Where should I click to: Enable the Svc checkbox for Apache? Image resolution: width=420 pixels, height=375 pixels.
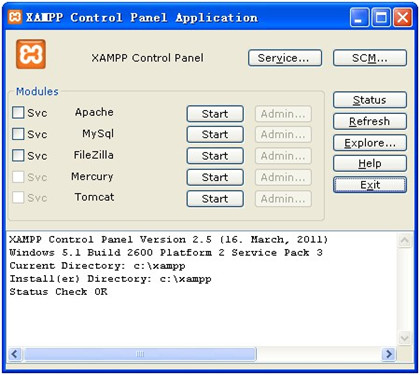click(x=18, y=113)
